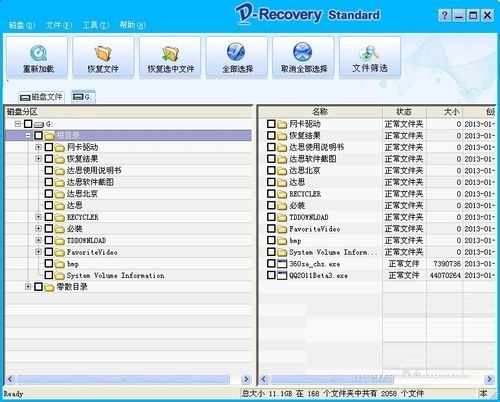Open the 工具 menu
500x402 pixels.
click(x=96, y=25)
